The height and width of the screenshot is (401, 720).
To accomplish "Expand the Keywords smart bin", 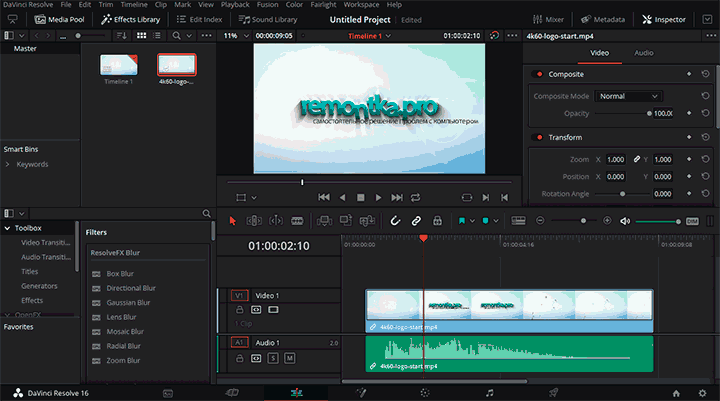I will pyautogui.click(x=7, y=164).
